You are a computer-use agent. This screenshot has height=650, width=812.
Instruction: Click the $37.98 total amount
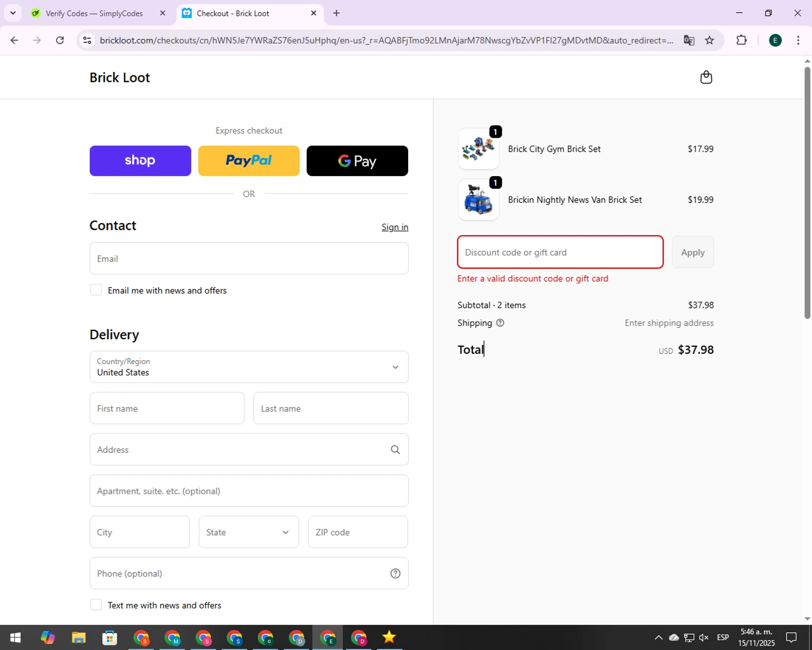coord(696,350)
